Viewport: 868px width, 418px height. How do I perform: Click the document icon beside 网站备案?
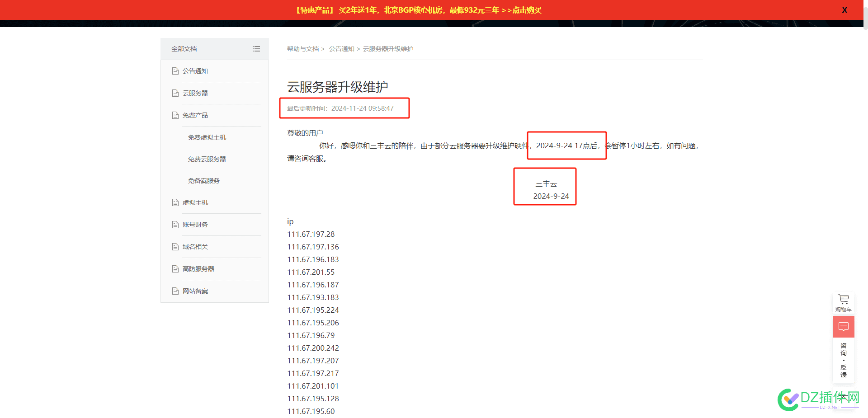(x=175, y=291)
